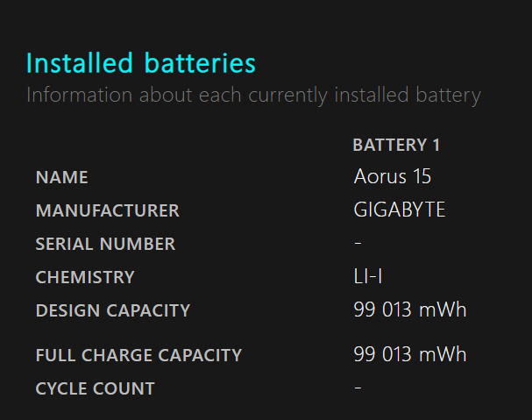This screenshot has width=532, height=420.
Task: Select the CYCLE COUNT row label
Action: 95,388
